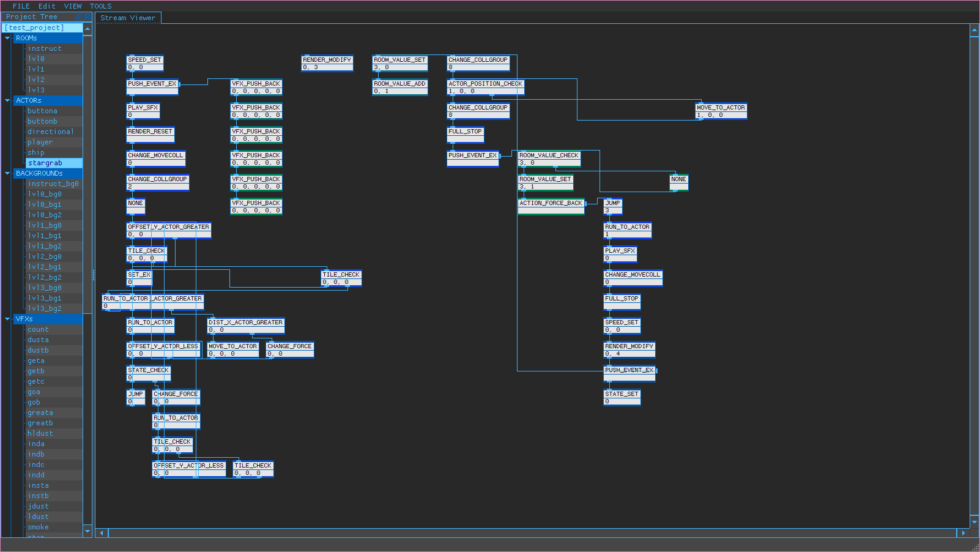Collapse the VFXs tree group
Image resolution: width=980 pixels, height=552 pixels.
coord(7,319)
